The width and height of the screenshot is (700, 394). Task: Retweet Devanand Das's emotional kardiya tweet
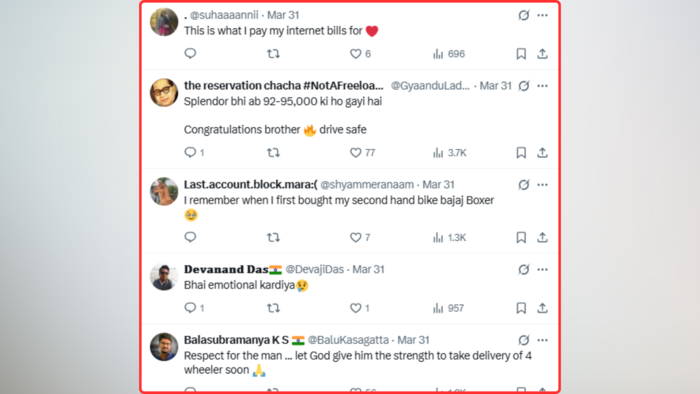click(273, 308)
